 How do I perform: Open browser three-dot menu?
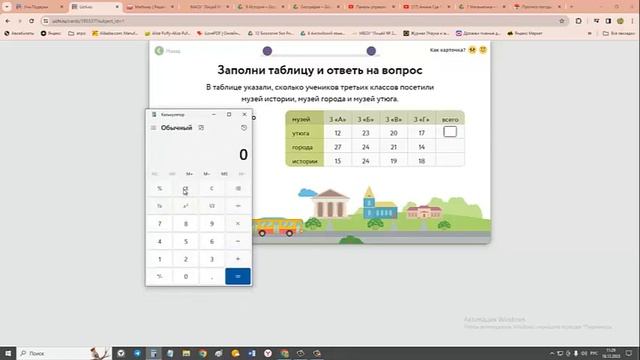click(632, 21)
